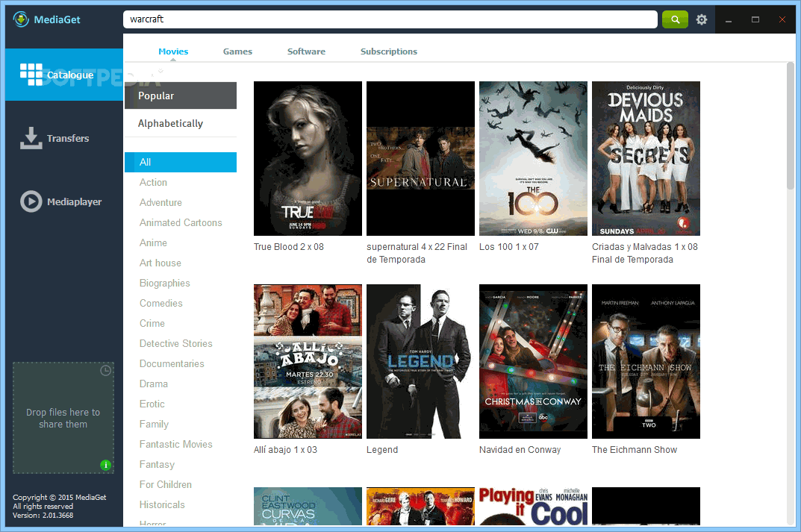Click the Catalogue grid icon
The height and width of the screenshot is (532, 801).
coord(31,75)
